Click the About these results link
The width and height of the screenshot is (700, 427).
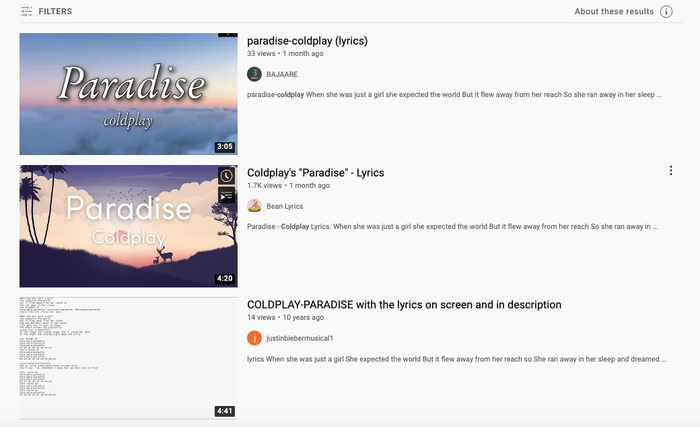(614, 11)
